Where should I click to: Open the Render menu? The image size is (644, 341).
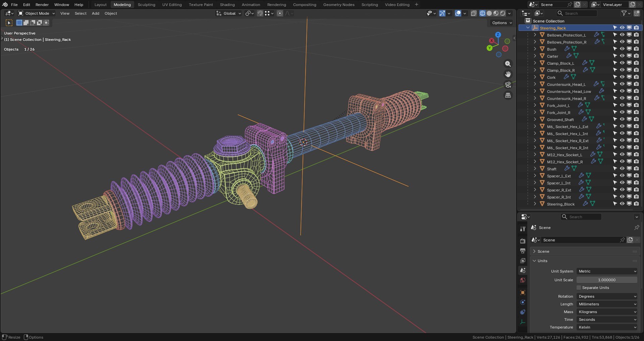pos(42,5)
